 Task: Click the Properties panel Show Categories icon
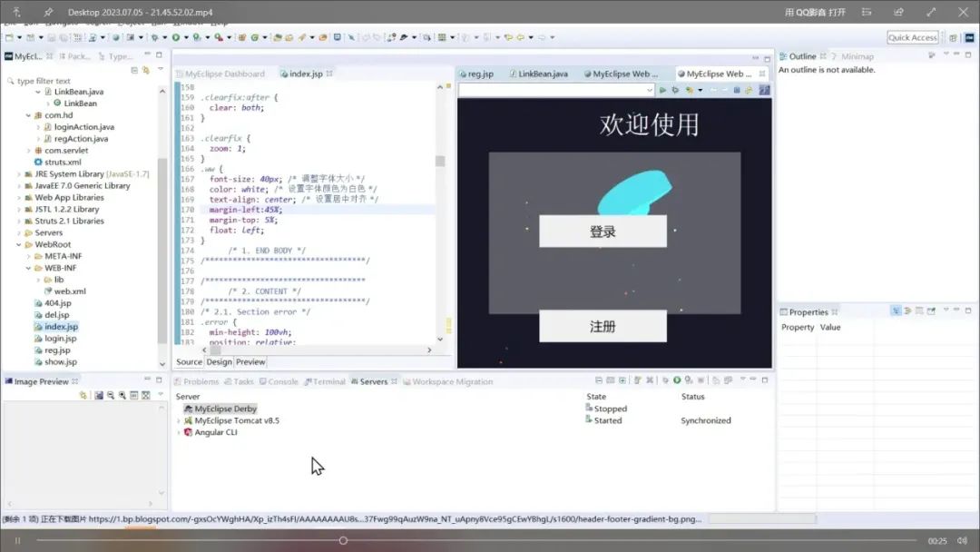coord(897,310)
